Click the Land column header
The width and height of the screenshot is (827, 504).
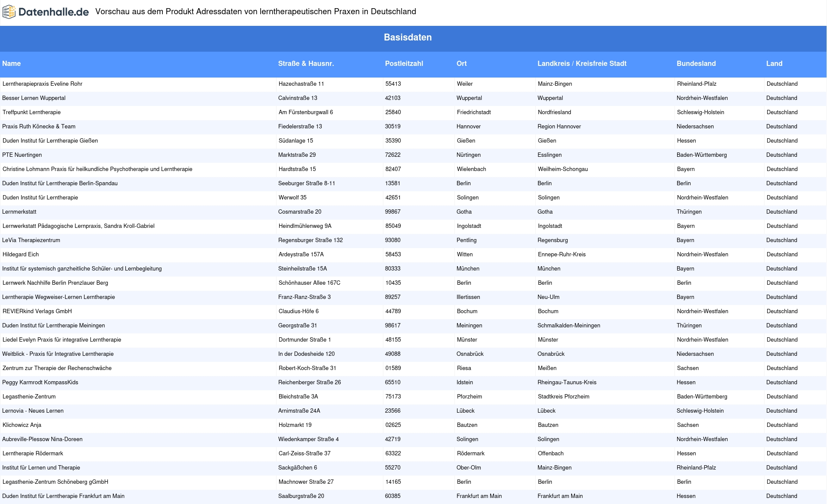(x=774, y=63)
